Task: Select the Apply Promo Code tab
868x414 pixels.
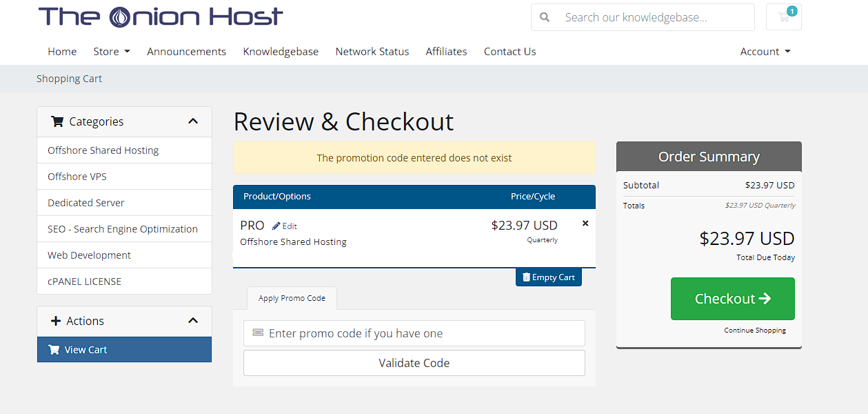Action: pos(292,298)
